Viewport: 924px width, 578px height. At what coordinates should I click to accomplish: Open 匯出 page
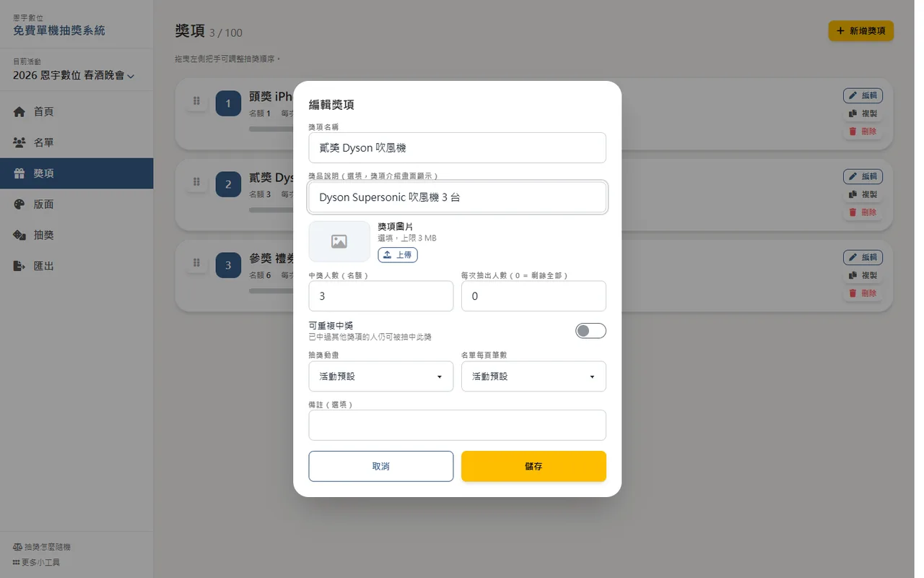pos(77,266)
